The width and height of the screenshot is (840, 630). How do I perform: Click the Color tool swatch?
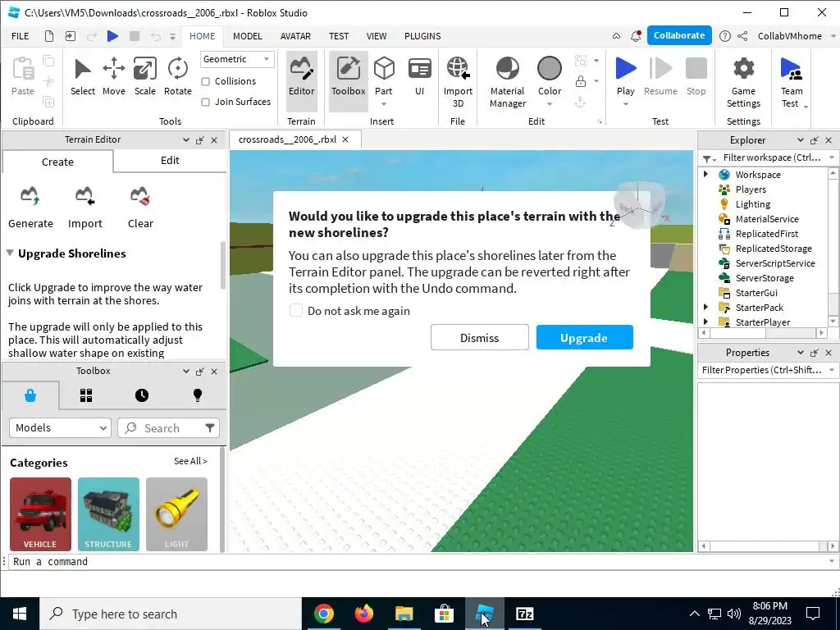click(x=549, y=69)
